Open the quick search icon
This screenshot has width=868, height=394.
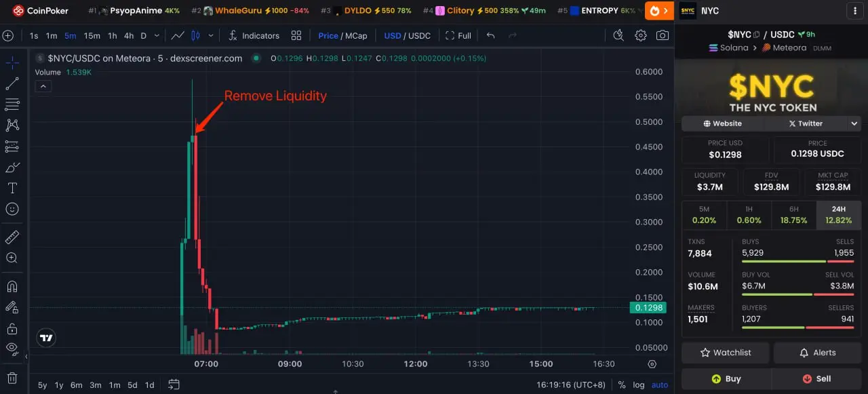coord(618,35)
